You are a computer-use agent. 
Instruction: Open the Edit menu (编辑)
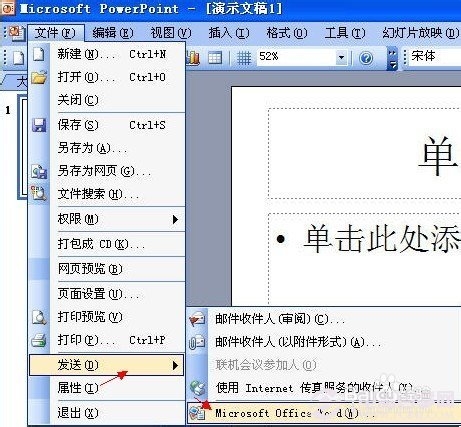(x=113, y=33)
